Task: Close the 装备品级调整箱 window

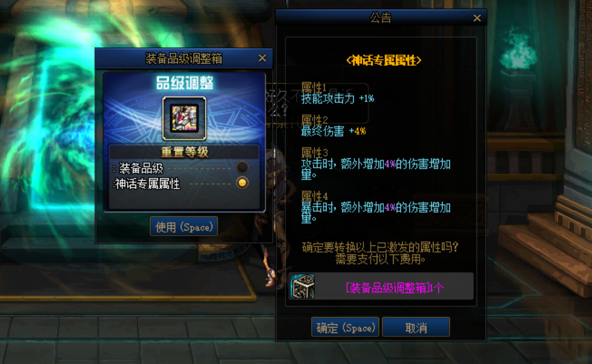Action: tap(262, 58)
